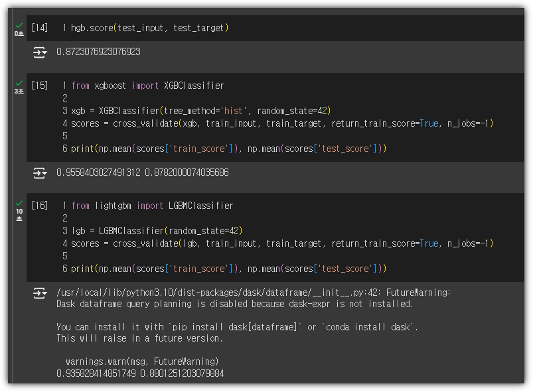This screenshot has height=392, width=533.
Task: Click LightGBM score output 0.935828414851749
Action: (96, 373)
